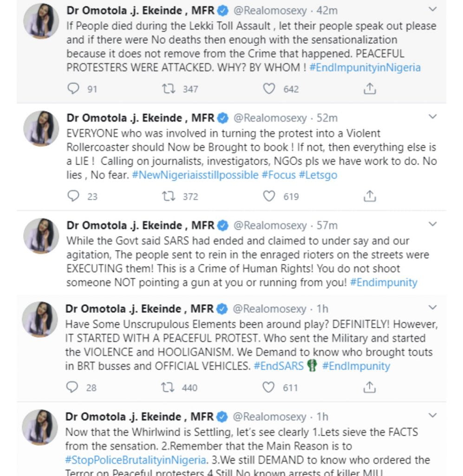The image size is (463, 476).
Task: Share the tweet posted 42m ago
Action: click(x=370, y=89)
